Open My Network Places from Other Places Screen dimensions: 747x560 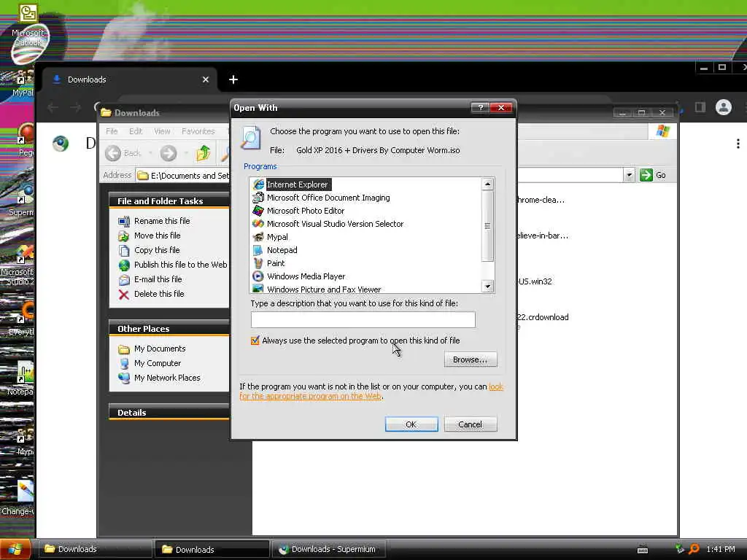point(167,378)
